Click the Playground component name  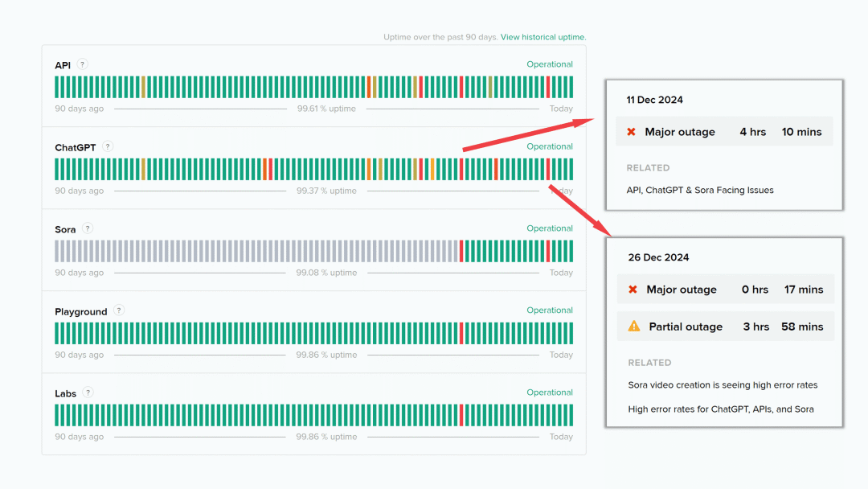(x=81, y=312)
